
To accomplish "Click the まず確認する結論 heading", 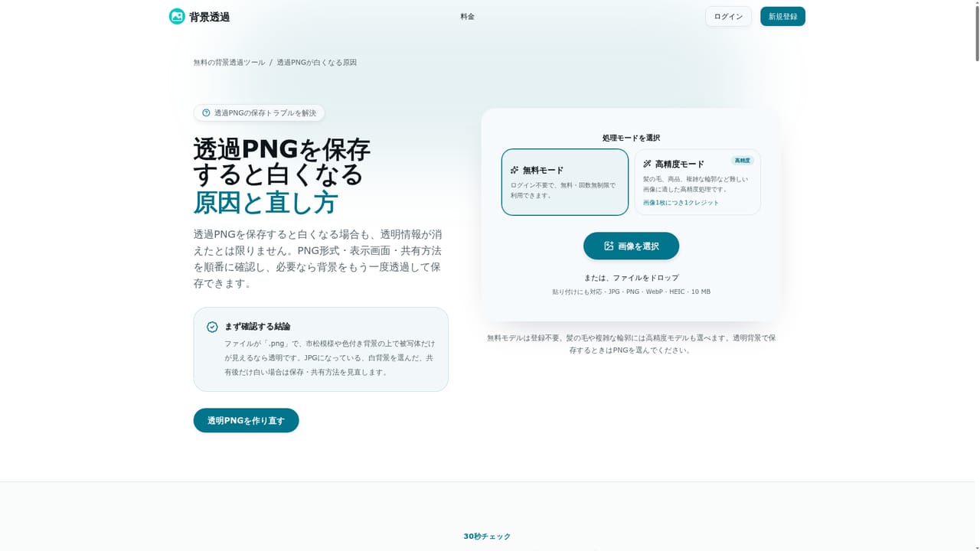I will point(257,327).
